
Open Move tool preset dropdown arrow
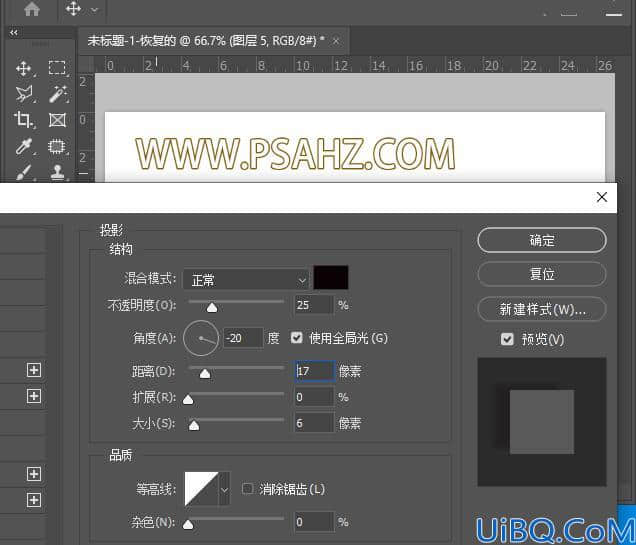coord(95,9)
